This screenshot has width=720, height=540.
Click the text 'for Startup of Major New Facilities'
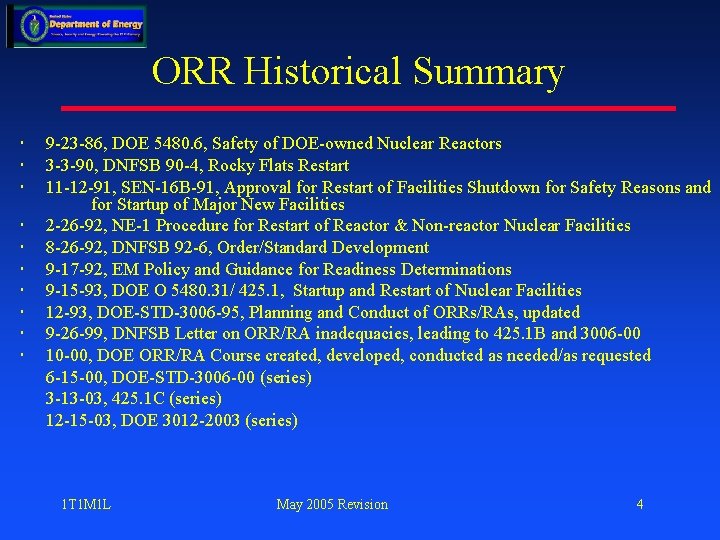(218, 204)
